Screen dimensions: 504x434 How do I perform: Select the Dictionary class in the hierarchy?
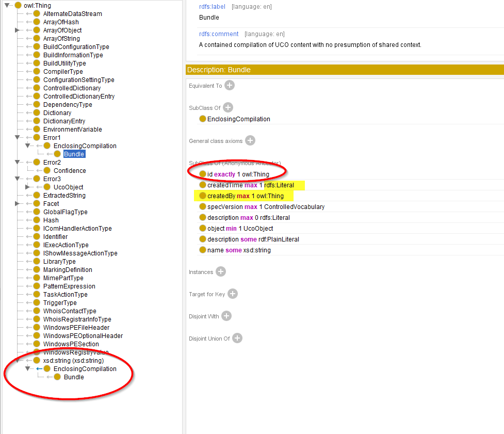[x=57, y=112]
